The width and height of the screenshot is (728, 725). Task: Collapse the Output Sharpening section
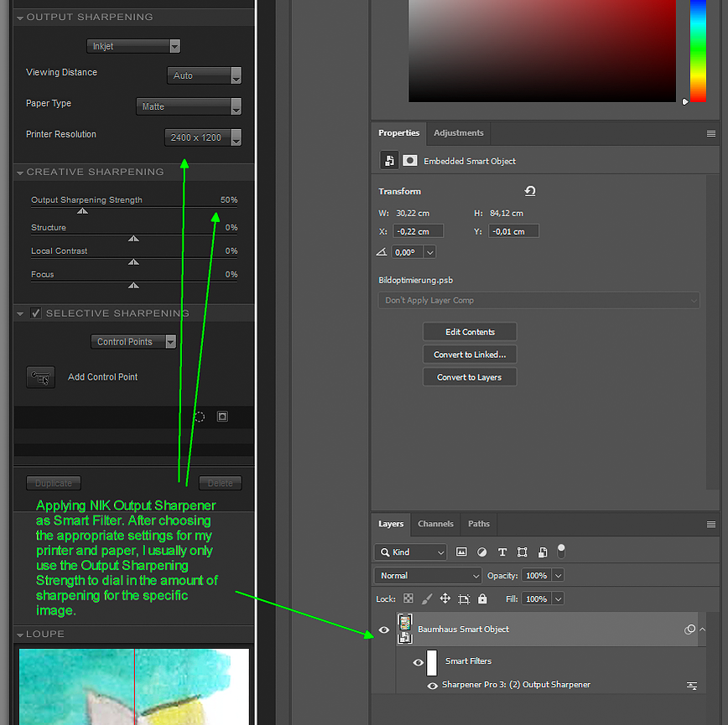point(20,18)
